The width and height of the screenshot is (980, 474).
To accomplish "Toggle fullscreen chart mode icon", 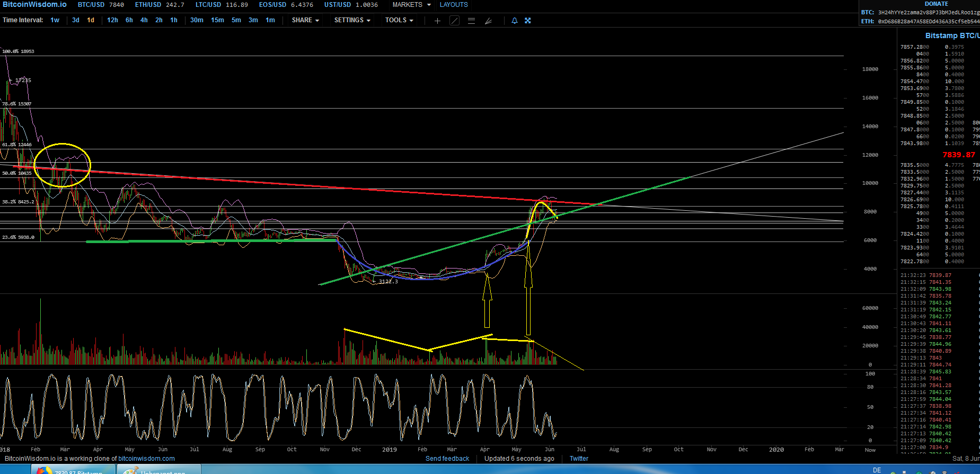I will point(528,21).
